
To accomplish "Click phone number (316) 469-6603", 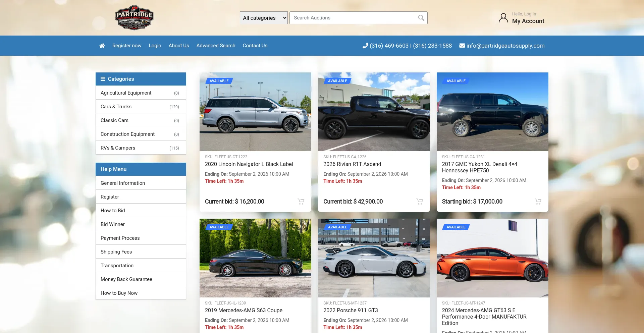I will [x=389, y=46].
